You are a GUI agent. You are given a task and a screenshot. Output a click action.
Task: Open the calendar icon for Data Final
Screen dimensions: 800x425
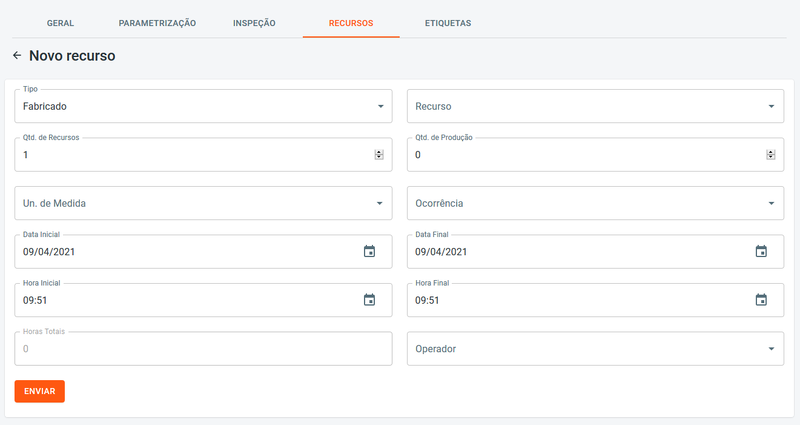761,252
